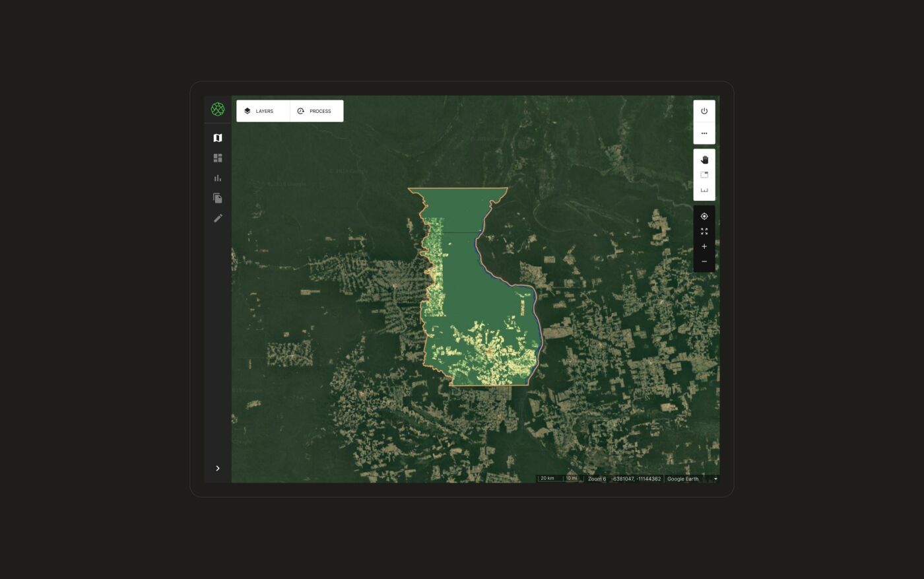
Task: Zoom out of the map
Action: point(704,261)
